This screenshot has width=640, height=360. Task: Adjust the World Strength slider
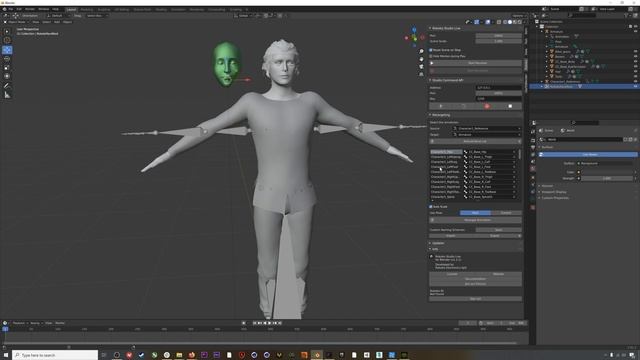point(608,178)
